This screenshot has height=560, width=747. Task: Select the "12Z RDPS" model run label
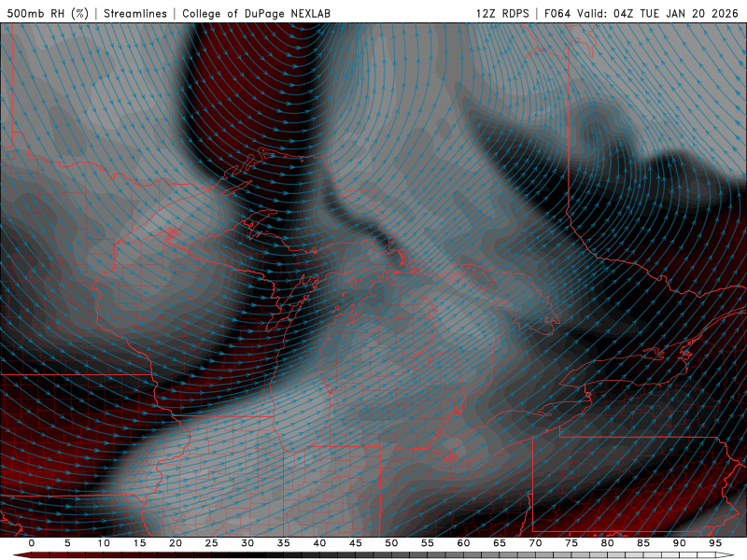tap(502, 13)
